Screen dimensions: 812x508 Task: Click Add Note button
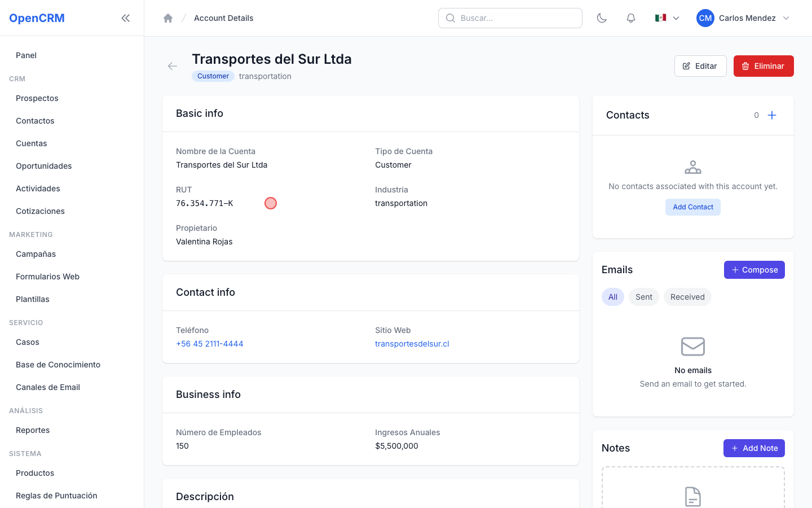pos(754,448)
